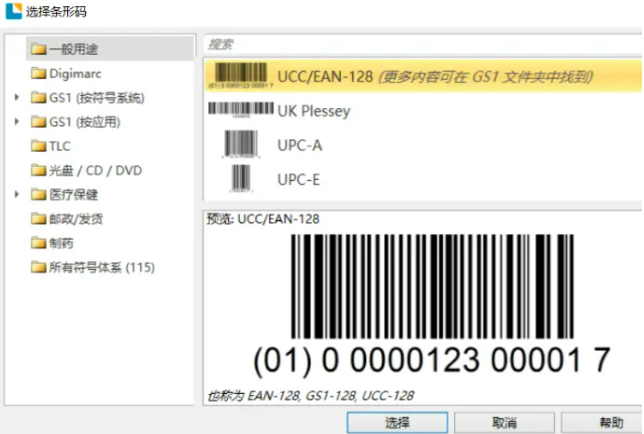Expand the 医疗保健 tree node
Screen dimensions: 644x434
pos(16,195)
